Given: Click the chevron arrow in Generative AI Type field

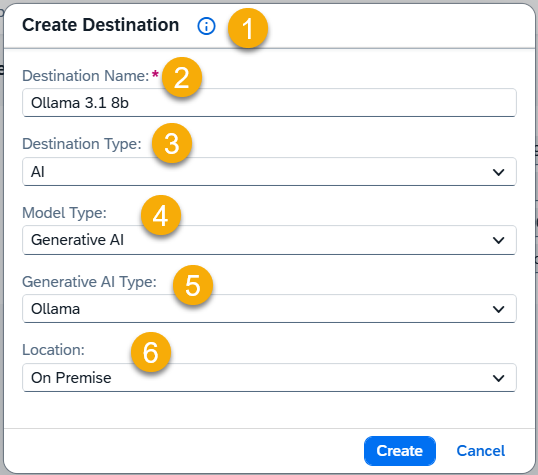Looking at the screenshot, I should click(x=498, y=309).
